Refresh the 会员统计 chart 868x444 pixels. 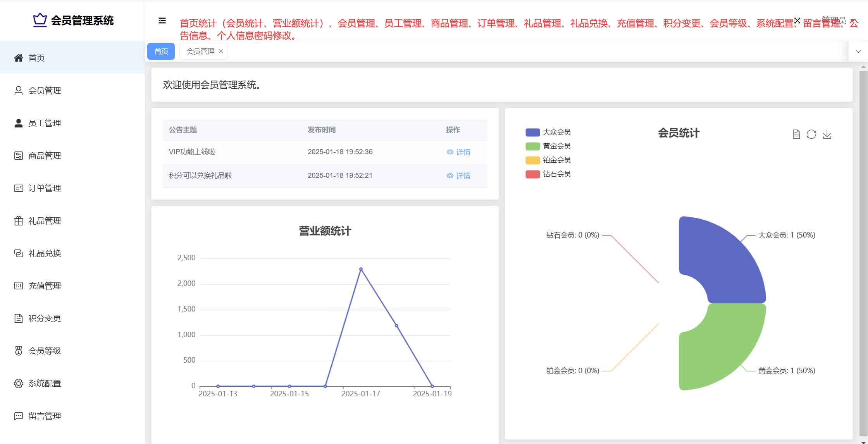click(811, 134)
